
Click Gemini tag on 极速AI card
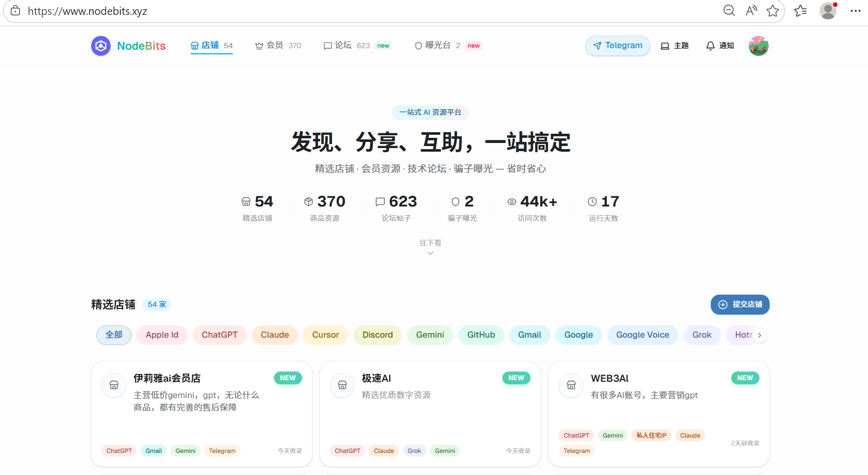coord(445,451)
